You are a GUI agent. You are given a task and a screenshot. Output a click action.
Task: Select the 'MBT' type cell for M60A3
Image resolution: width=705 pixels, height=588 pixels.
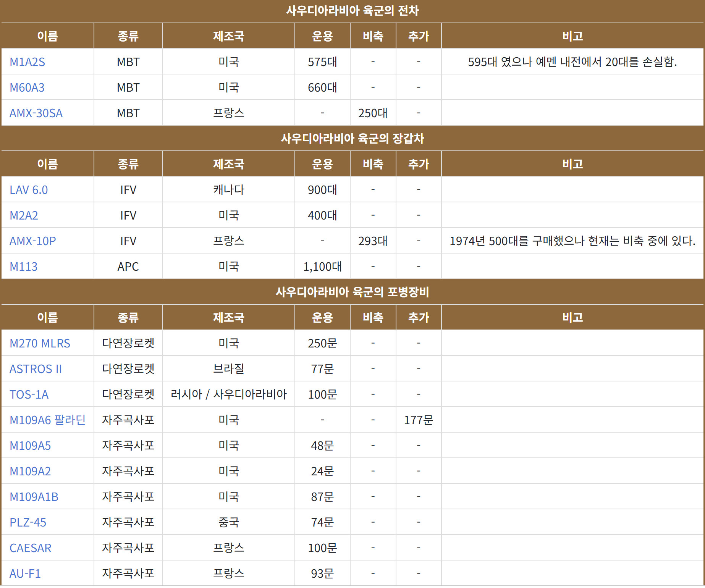coord(128,87)
